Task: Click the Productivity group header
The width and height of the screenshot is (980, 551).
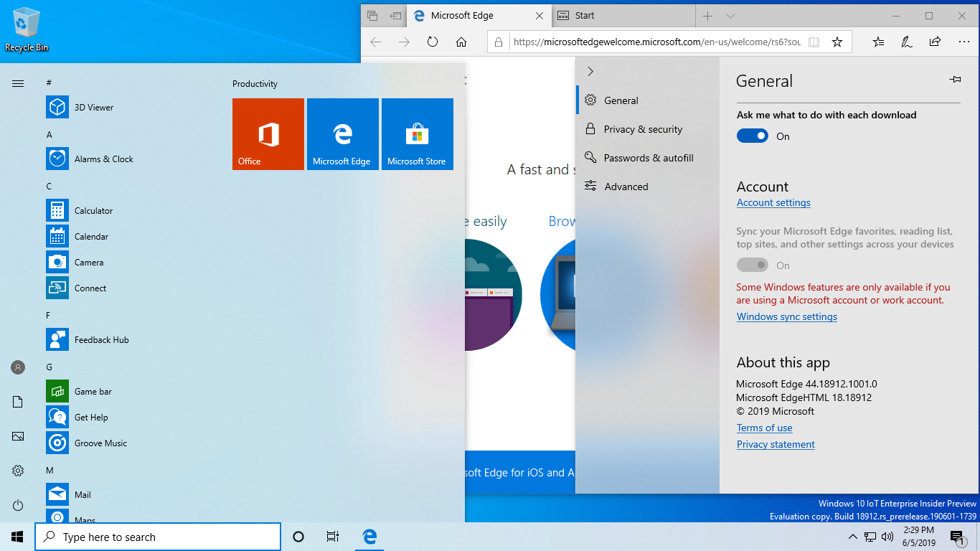Action: [x=255, y=84]
